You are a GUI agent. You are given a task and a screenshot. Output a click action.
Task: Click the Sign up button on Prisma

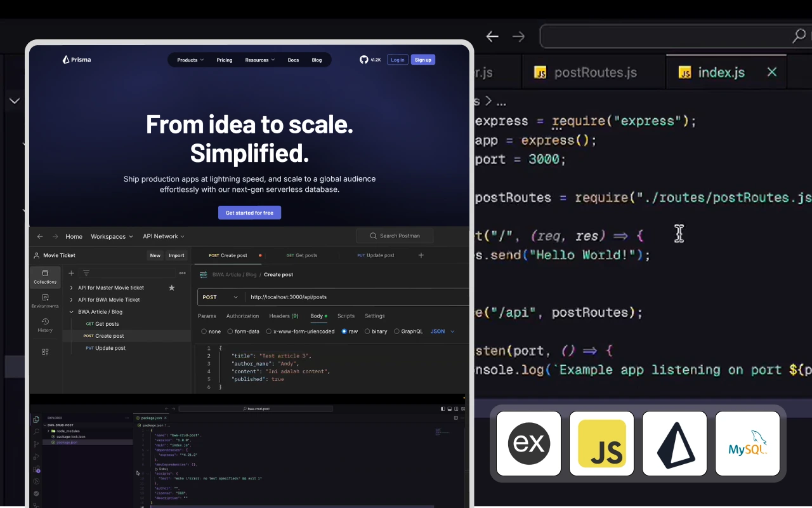coord(423,60)
